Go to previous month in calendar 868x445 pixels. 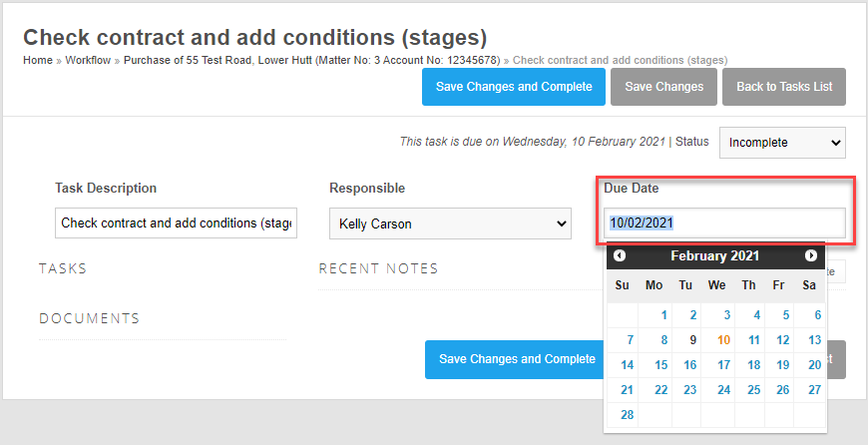click(x=620, y=256)
